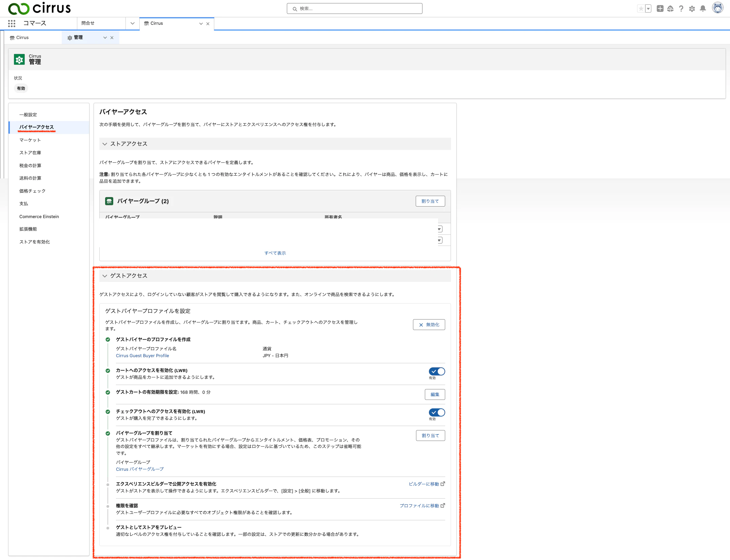Open the Cirrus workspace tab dropdown chevron
730x560 pixels.
201,24
